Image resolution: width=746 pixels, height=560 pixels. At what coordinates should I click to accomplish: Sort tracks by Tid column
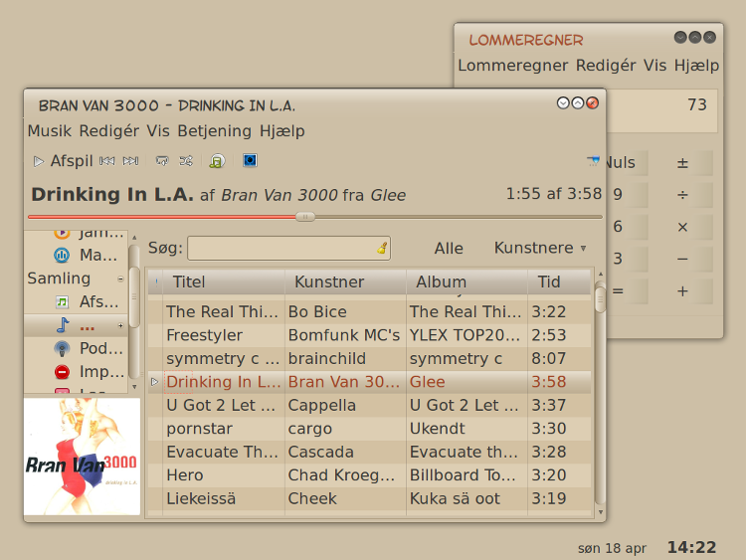tap(559, 282)
